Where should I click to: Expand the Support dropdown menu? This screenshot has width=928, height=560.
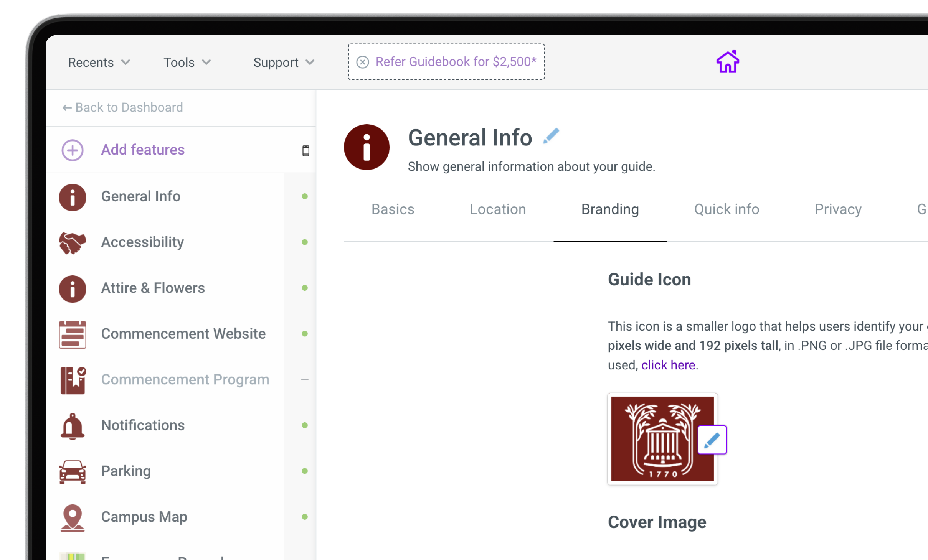click(284, 62)
